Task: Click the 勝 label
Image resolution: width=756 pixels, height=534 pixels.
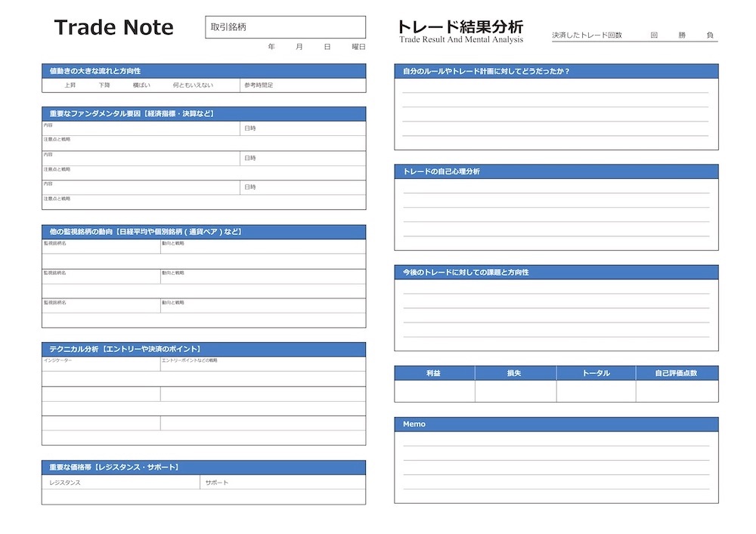Action: (x=682, y=35)
